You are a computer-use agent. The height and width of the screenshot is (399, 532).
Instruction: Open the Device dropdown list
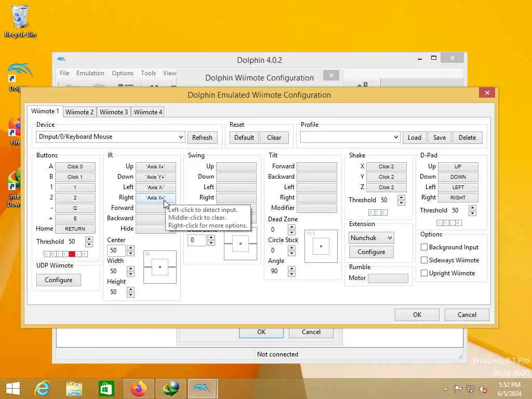(181, 137)
